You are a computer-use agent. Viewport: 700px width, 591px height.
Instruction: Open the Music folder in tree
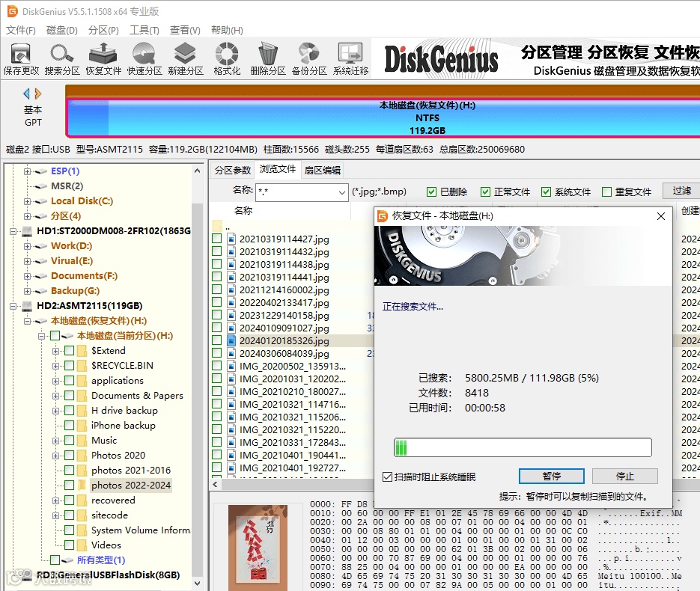point(104,441)
